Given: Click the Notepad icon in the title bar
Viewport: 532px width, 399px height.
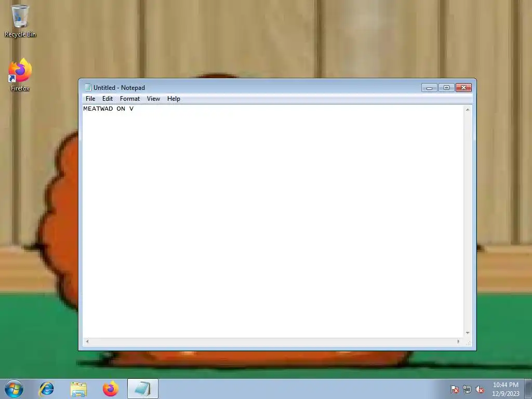Looking at the screenshot, I should point(88,87).
